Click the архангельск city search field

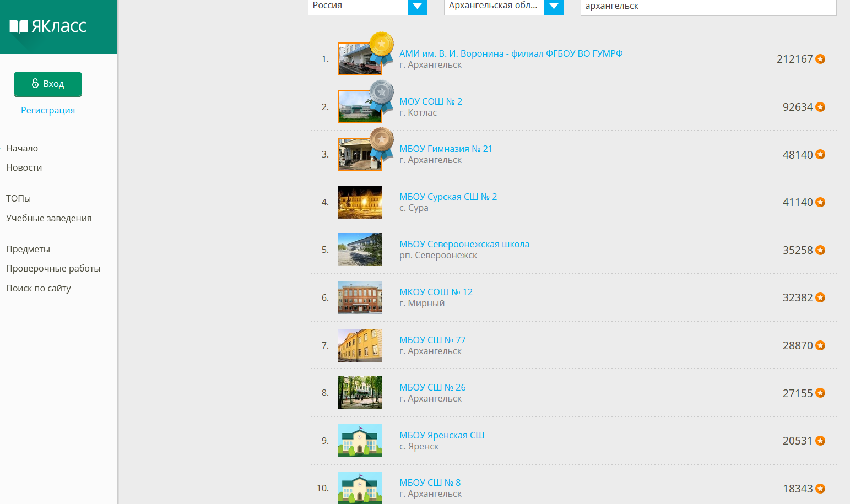[x=708, y=7]
